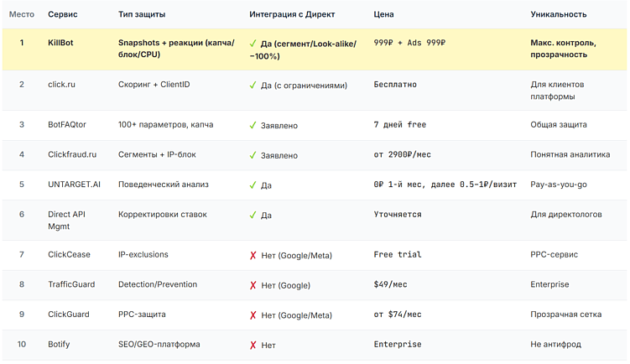Click the red cross in ClickCease row

[x=253, y=256]
